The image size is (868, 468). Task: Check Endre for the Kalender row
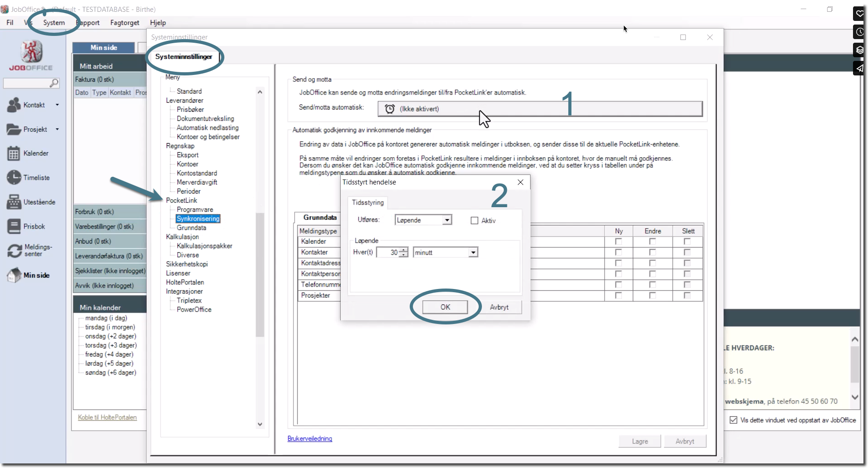(x=652, y=242)
